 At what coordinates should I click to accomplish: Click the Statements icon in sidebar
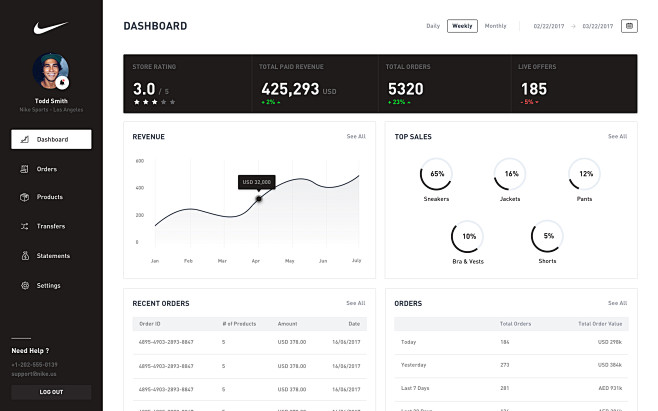point(24,256)
